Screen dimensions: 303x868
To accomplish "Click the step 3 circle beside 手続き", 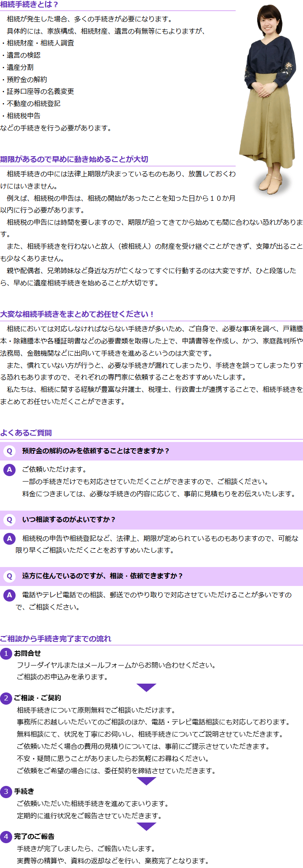I will (x=6, y=792).
